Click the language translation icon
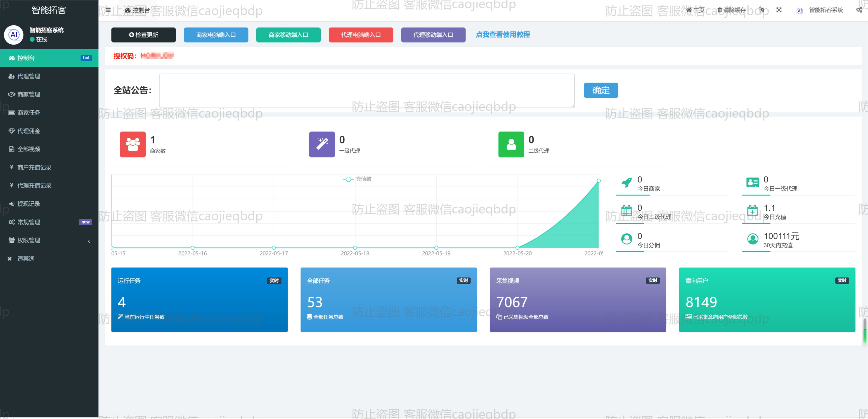868x419 pixels. click(x=762, y=10)
